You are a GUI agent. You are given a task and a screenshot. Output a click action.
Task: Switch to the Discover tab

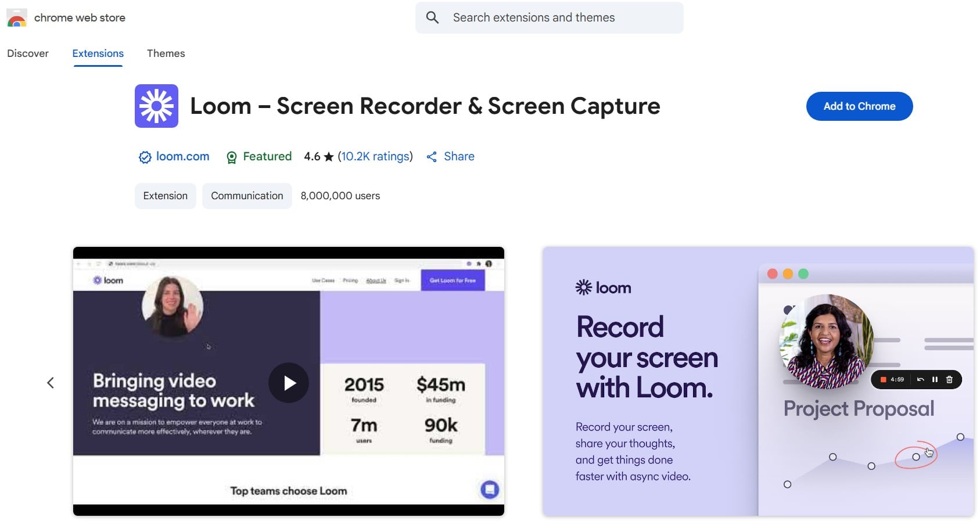click(28, 53)
